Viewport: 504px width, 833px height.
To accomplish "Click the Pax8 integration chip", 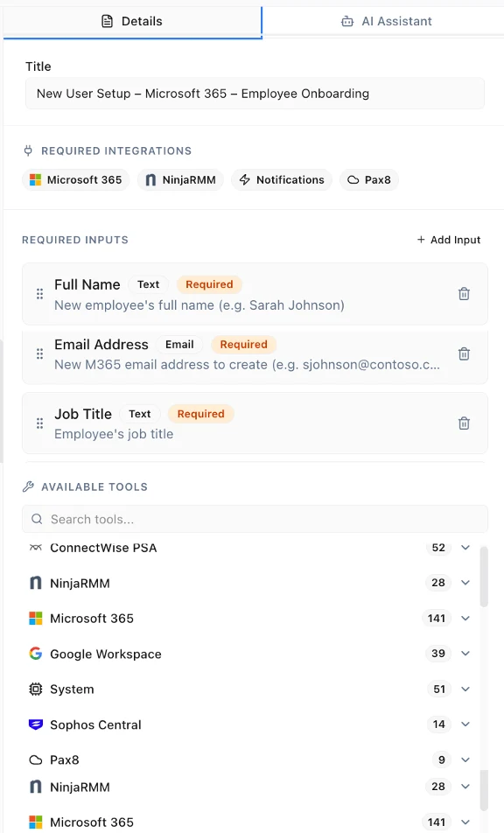I will pyautogui.click(x=369, y=179).
